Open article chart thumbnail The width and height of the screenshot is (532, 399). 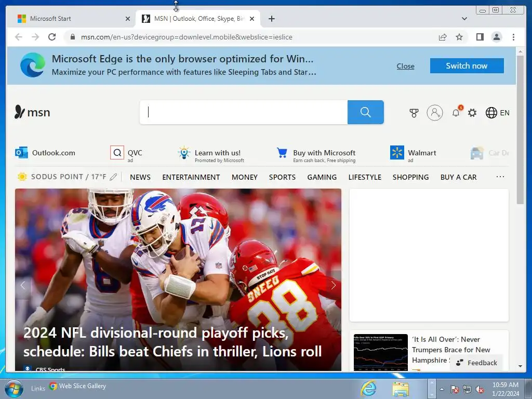pyautogui.click(x=381, y=352)
